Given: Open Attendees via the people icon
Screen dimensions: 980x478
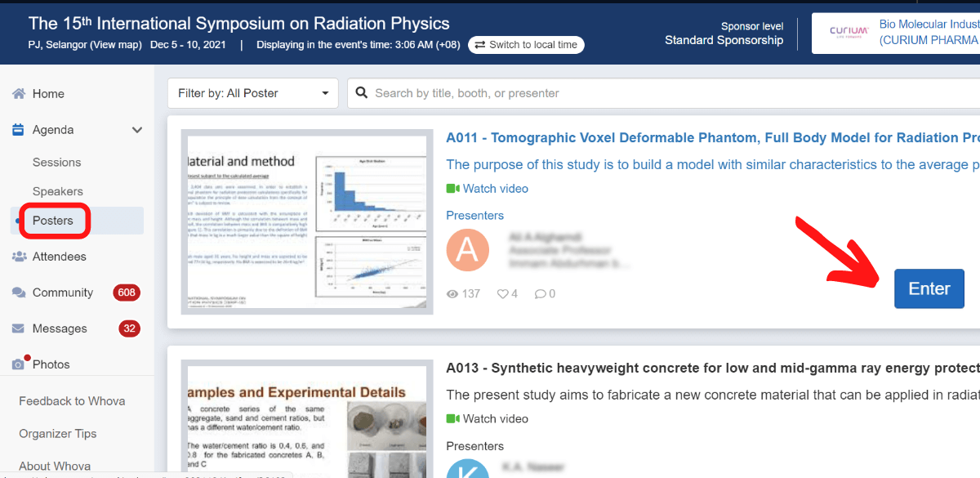Looking at the screenshot, I should click(21, 257).
